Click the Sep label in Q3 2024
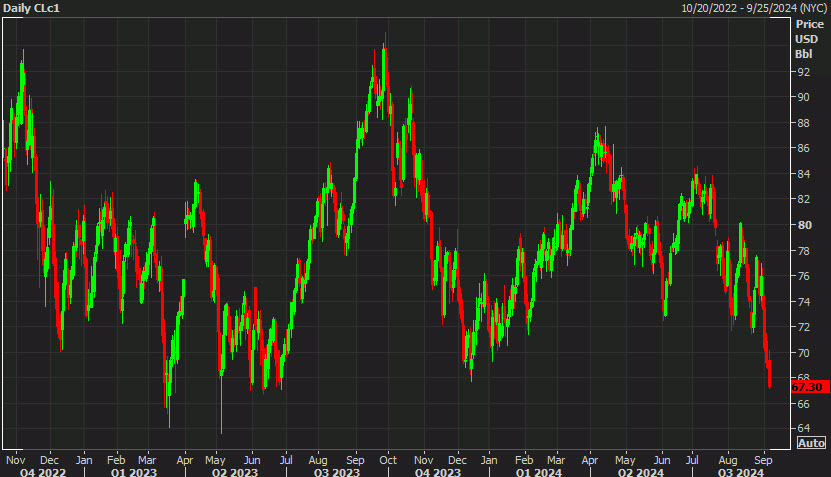The image size is (831, 477). pos(763,460)
